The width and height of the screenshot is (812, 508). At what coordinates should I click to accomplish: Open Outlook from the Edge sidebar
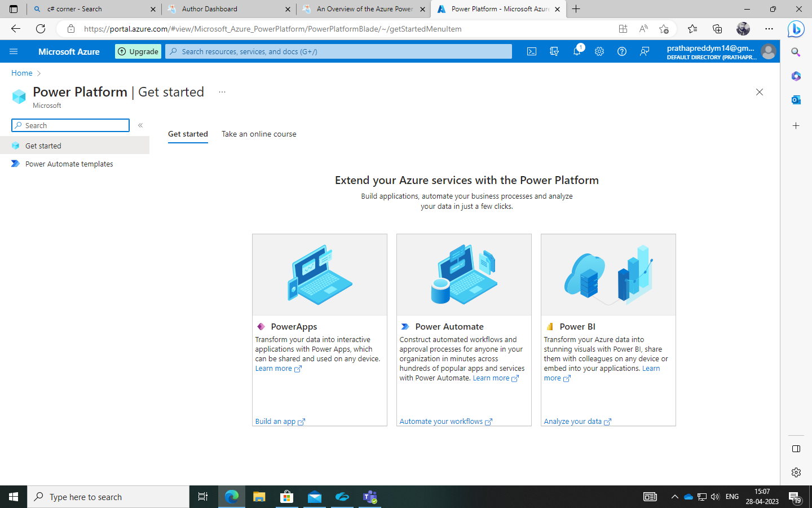click(x=796, y=100)
